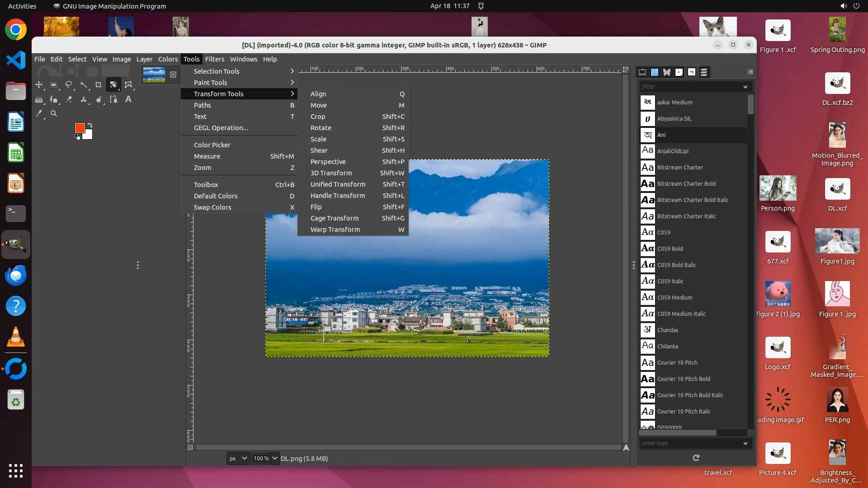Select the Text tool 'A' icon
The height and width of the screenshot is (488, 868).
click(128, 99)
